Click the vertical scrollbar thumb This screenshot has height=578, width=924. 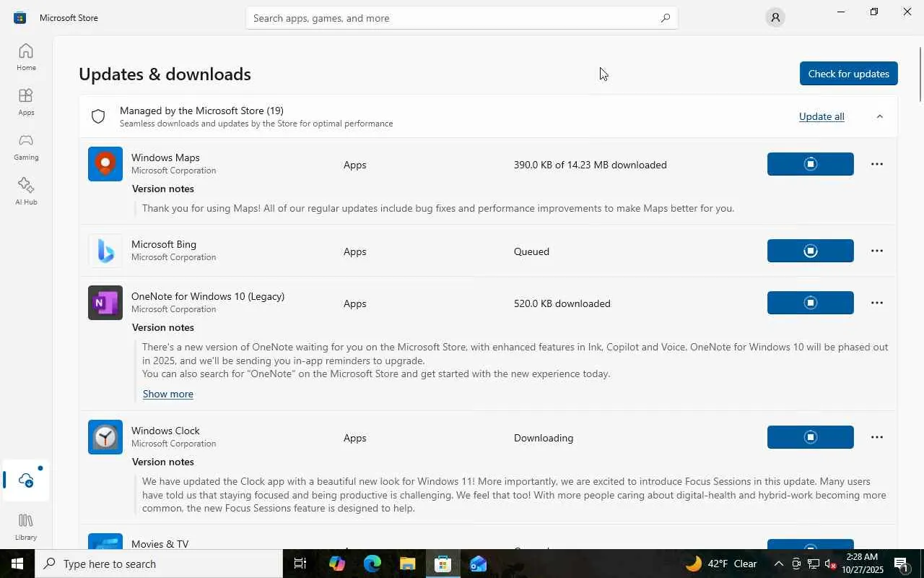coord(920,74)
